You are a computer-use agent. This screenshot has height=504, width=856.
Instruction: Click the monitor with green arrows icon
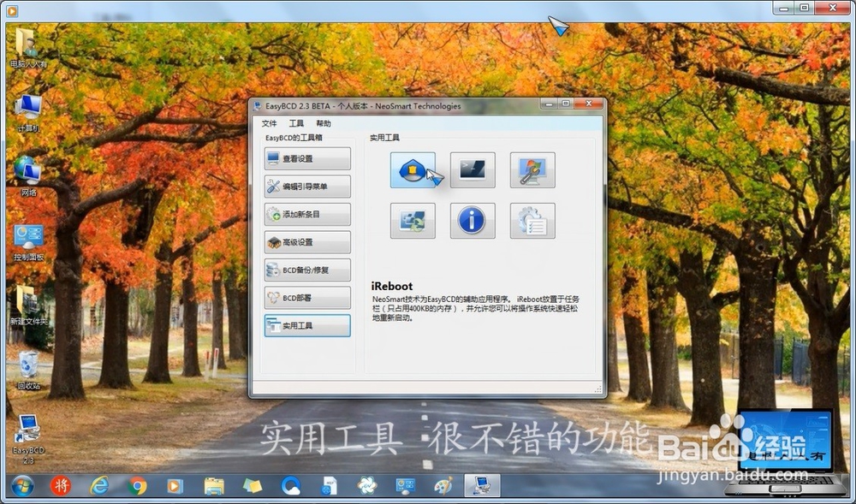[413, 221]
